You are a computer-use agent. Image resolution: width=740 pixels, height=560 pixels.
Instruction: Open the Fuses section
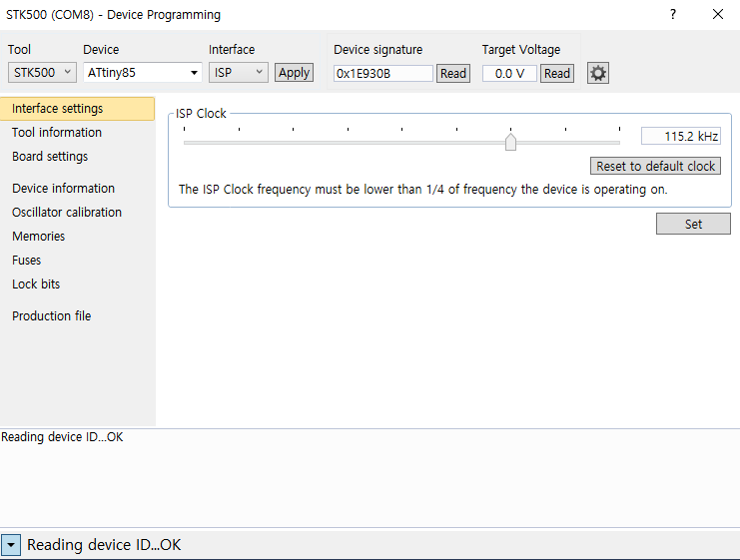point(26,260)
